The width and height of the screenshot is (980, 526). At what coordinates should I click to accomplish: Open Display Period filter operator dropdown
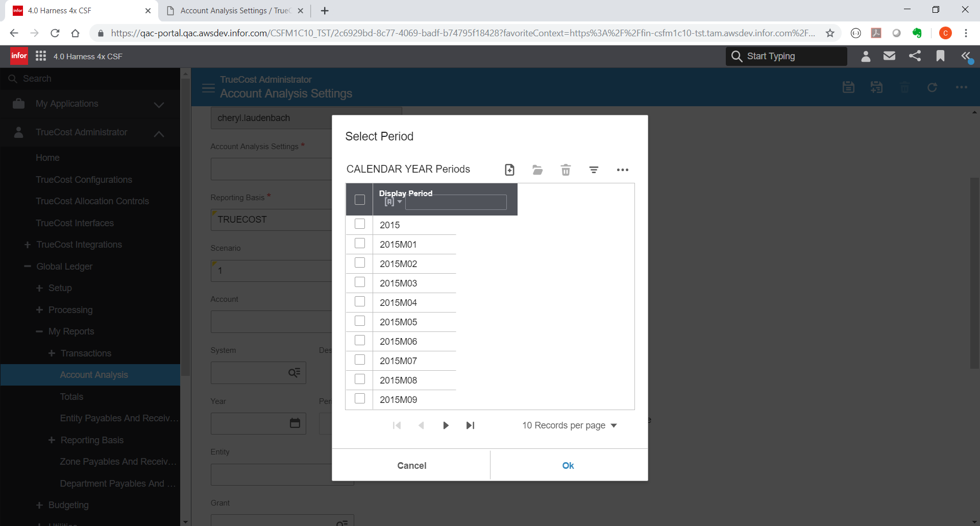point(393,202)
